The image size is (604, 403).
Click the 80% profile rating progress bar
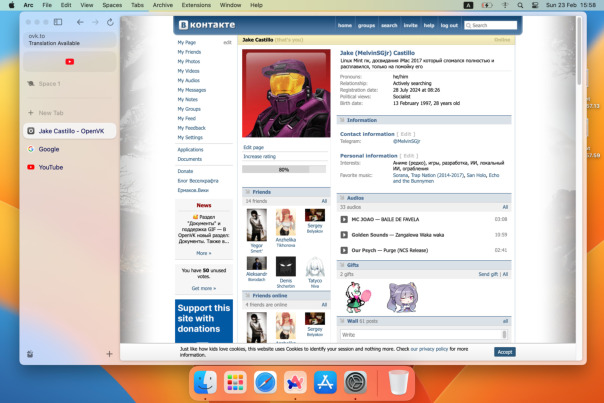pos(284,170)
